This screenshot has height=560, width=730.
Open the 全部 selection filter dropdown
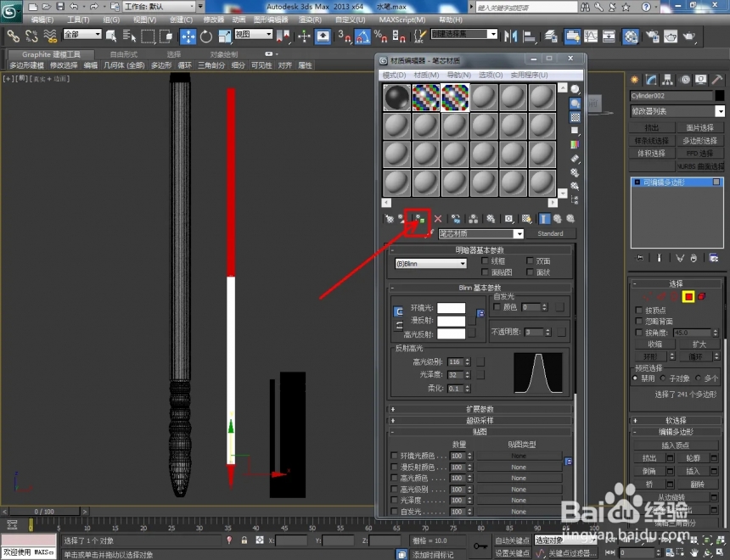[x=82, y=34]
